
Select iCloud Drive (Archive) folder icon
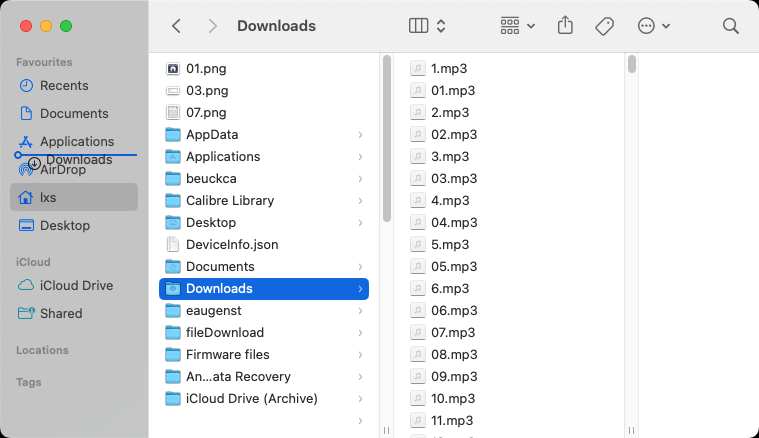click(173, 399)
